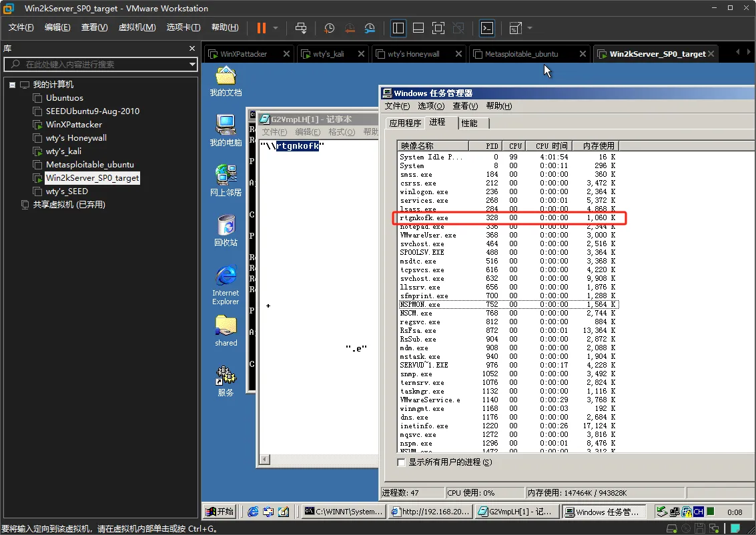Open the library search dropdown arrow
The height and width of the screenshot is (535, 756).
point(192,64)
